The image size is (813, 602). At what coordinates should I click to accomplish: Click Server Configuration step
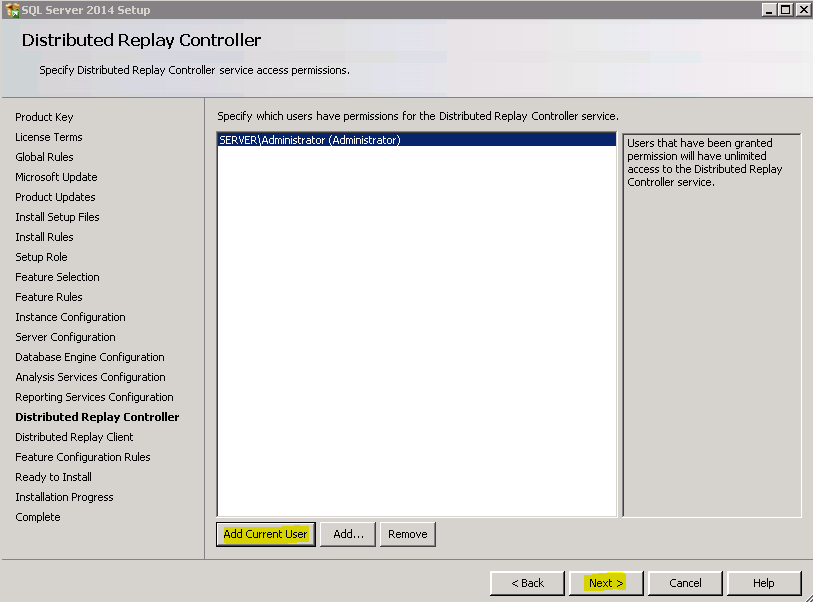pyautogui.click(x=65, y=337)
